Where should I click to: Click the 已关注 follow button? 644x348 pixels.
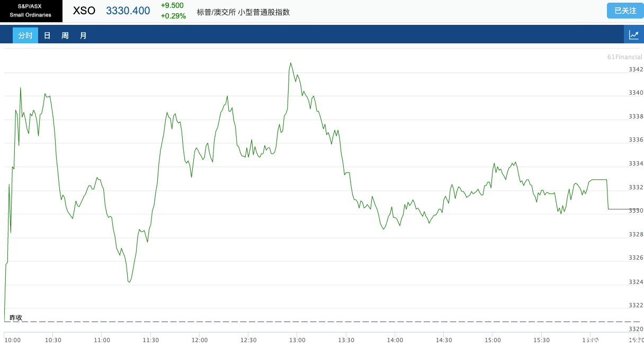[x=625, y=11]
